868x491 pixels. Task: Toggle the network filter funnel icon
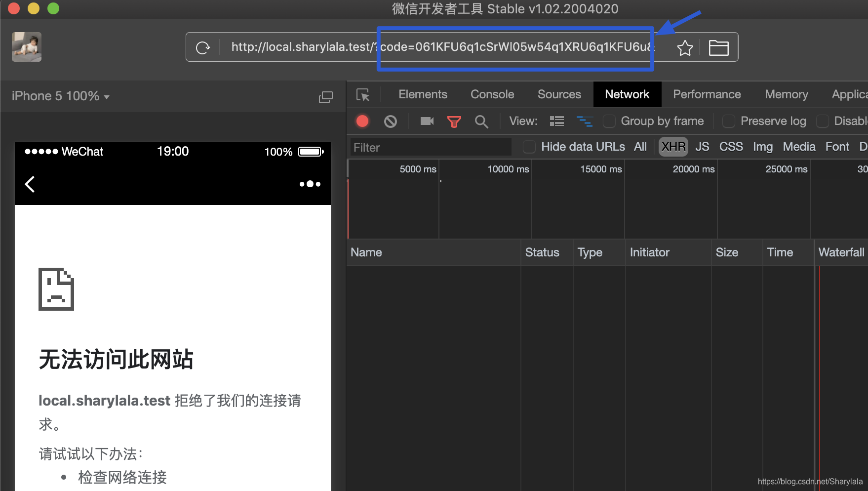[454, 121]
